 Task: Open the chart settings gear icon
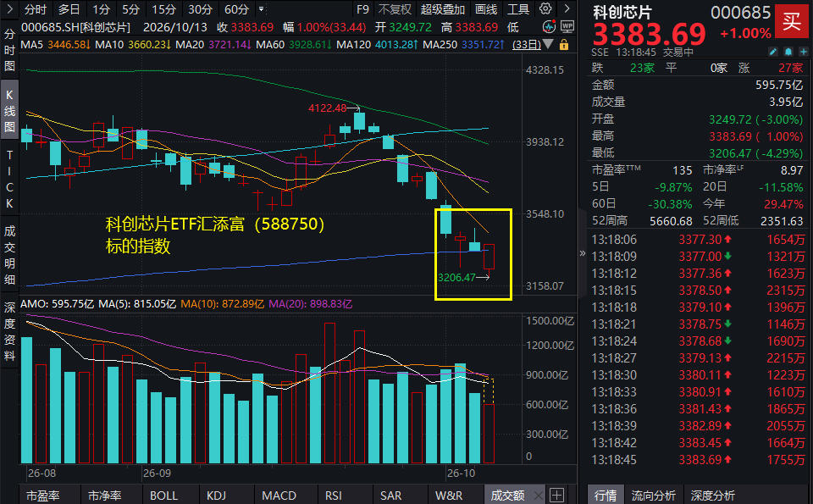[545, 8]
